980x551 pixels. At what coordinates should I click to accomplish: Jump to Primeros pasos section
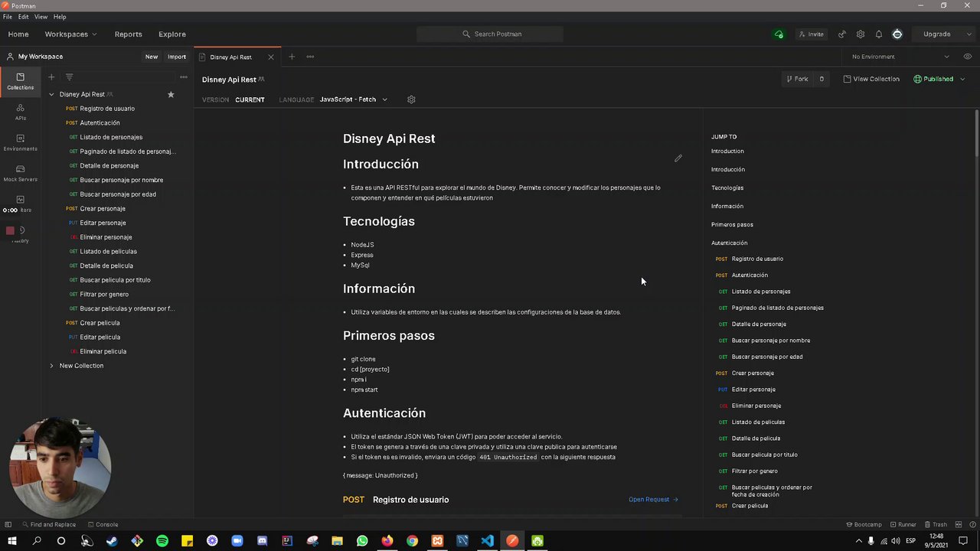click(x=732, y=225)
